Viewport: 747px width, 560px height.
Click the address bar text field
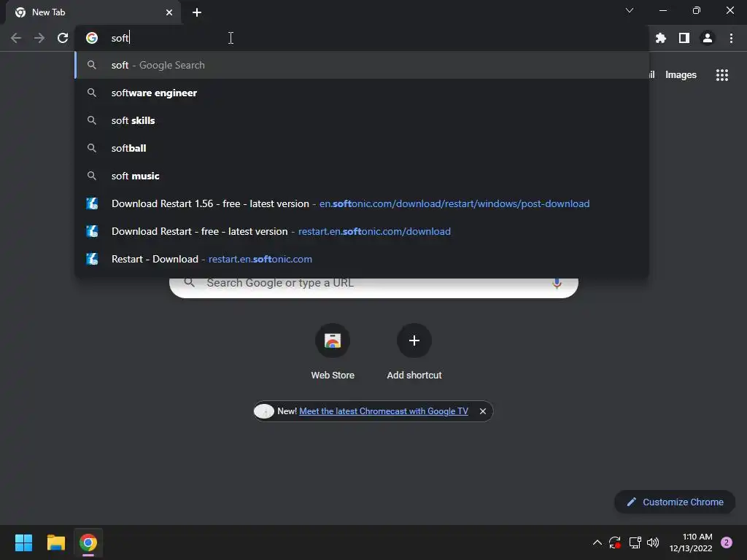tap(362, 38)
